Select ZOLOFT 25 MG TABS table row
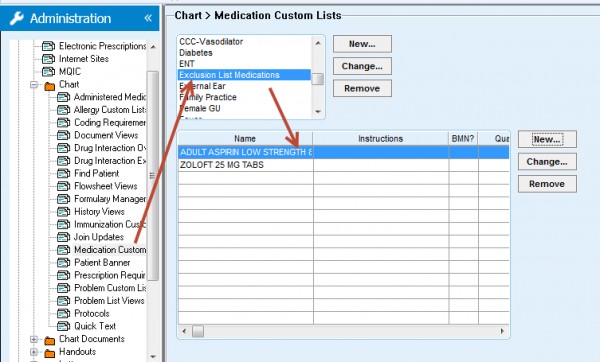Viewport: 600px width, 362px height. pos(344,165)
